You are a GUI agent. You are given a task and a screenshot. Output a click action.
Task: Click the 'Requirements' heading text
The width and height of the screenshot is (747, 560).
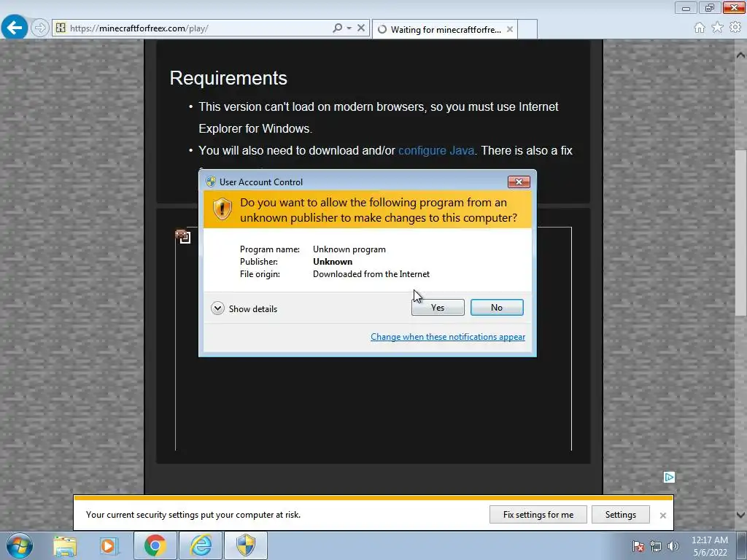pos(228,78)
